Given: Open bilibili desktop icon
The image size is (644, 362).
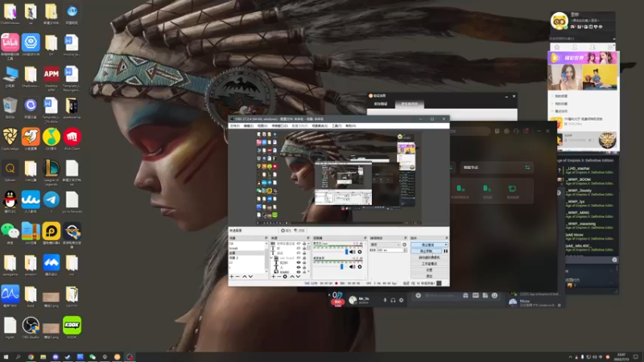Looking at the screenshot, I should click(10, 45).
